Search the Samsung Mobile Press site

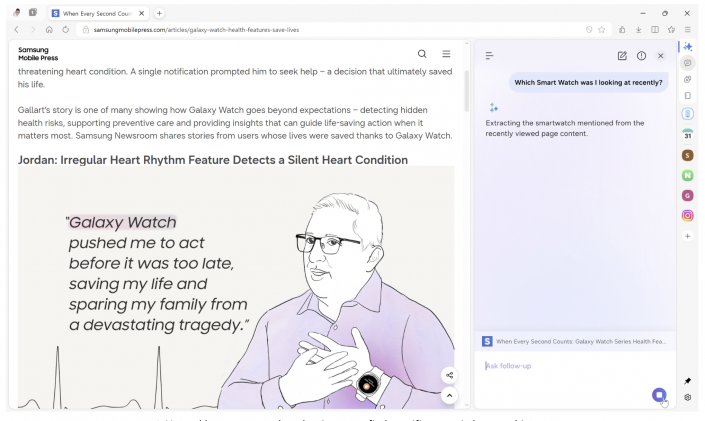[x=422, y=53]
